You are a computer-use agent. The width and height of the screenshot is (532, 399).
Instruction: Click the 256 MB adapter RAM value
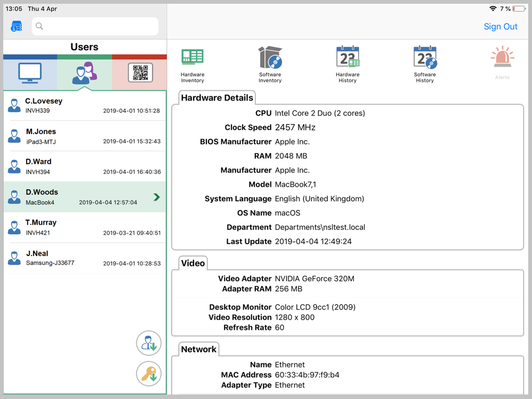point(288,289)
